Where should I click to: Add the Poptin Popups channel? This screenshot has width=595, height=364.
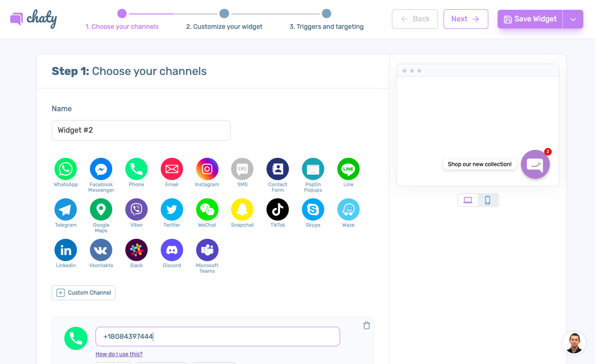313,169
